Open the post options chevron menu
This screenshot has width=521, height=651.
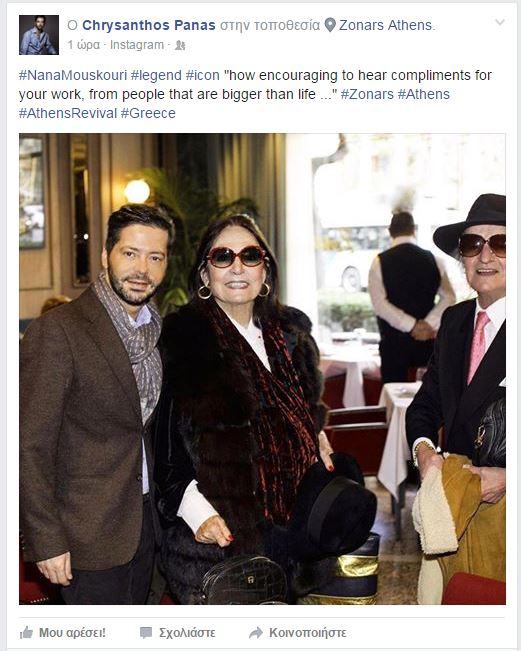500,22
